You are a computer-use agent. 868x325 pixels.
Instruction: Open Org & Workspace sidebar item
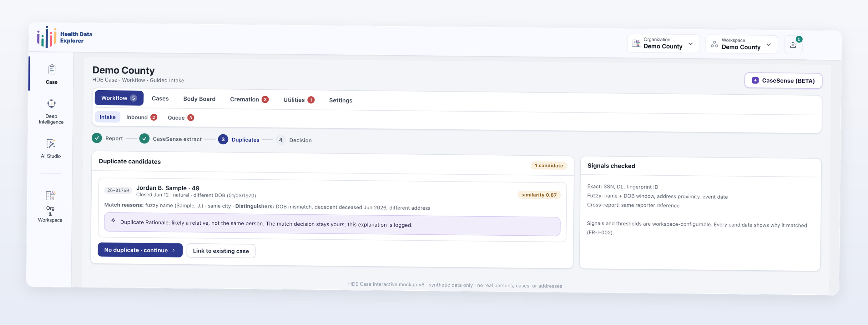[50, 206]
